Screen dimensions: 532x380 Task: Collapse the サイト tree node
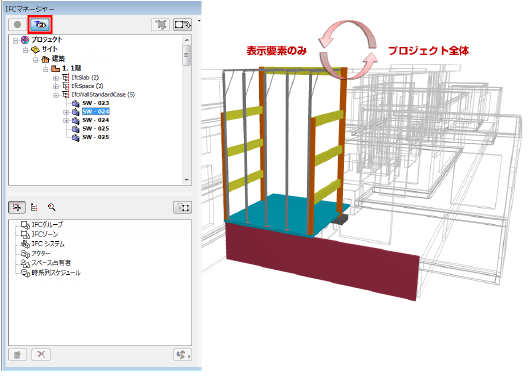coord(25,50)
